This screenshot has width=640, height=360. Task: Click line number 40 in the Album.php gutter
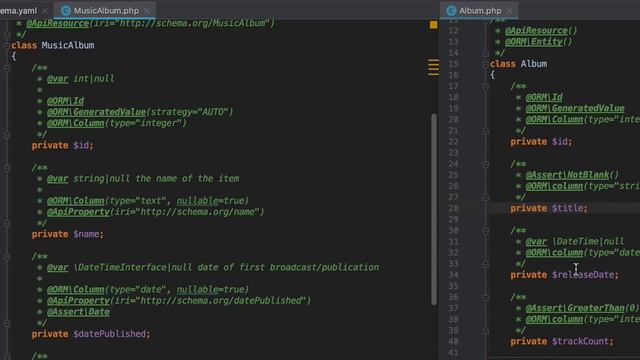click(453, 342)
